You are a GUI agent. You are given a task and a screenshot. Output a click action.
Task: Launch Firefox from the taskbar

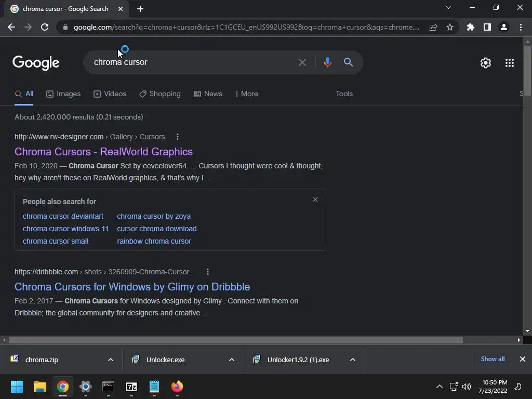177,387
